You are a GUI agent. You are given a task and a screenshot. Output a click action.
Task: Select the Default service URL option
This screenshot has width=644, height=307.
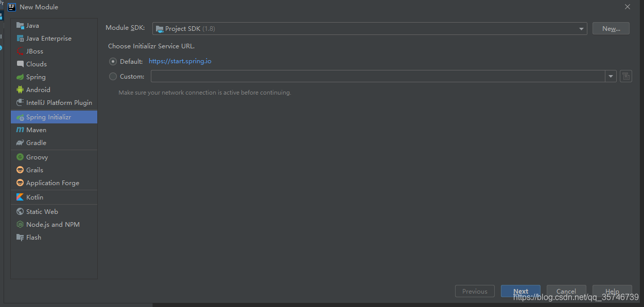click(x=113, y=61)
